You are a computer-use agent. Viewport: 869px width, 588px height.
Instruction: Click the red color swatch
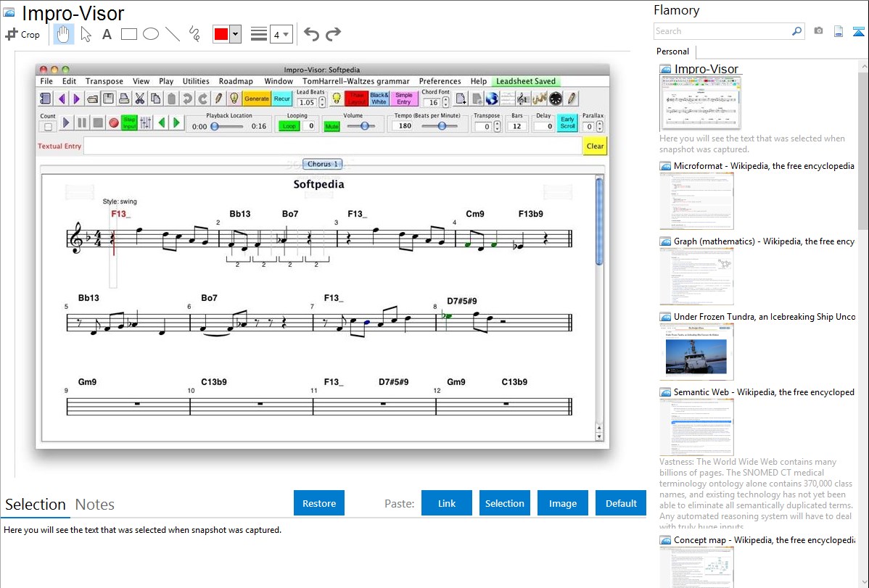coord(221,34)
